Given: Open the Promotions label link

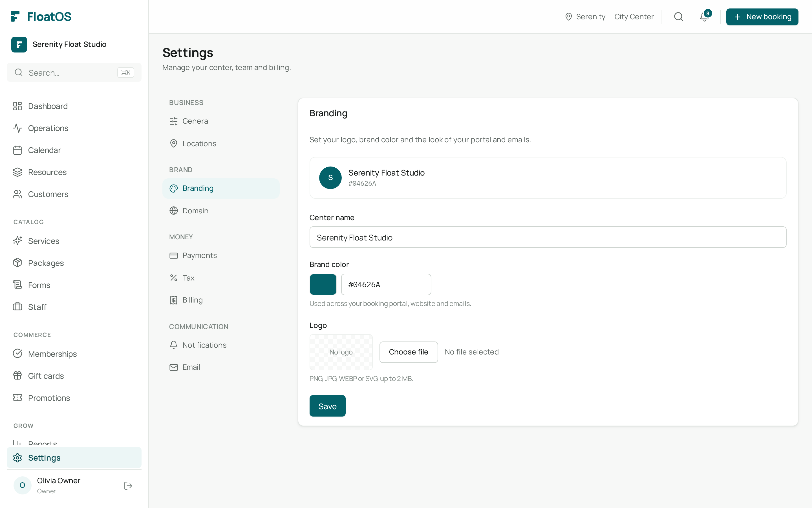Looking at the screenshot, I should click(x=49, y=398).
